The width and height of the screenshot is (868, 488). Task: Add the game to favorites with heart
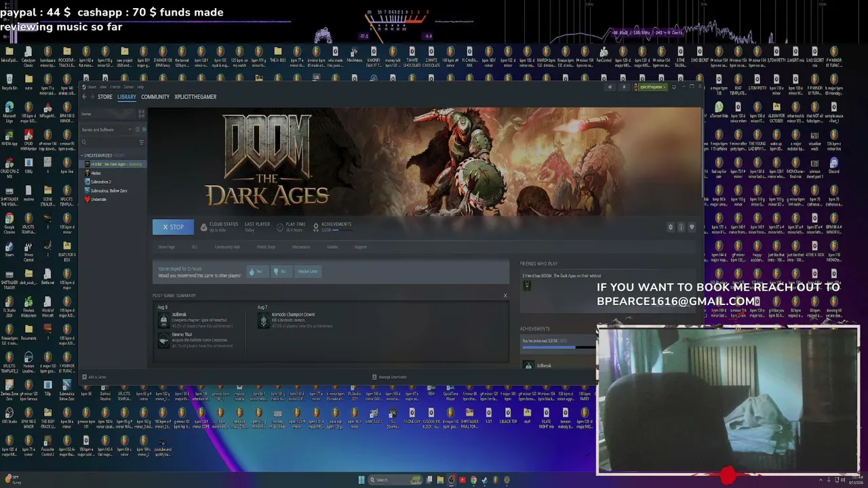[x=692, y=227]
